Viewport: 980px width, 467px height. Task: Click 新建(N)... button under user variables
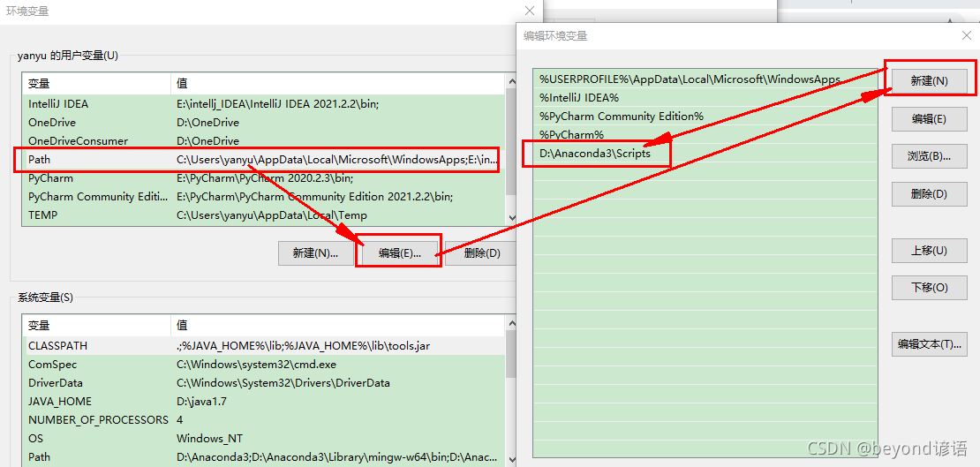coord(315,253)
